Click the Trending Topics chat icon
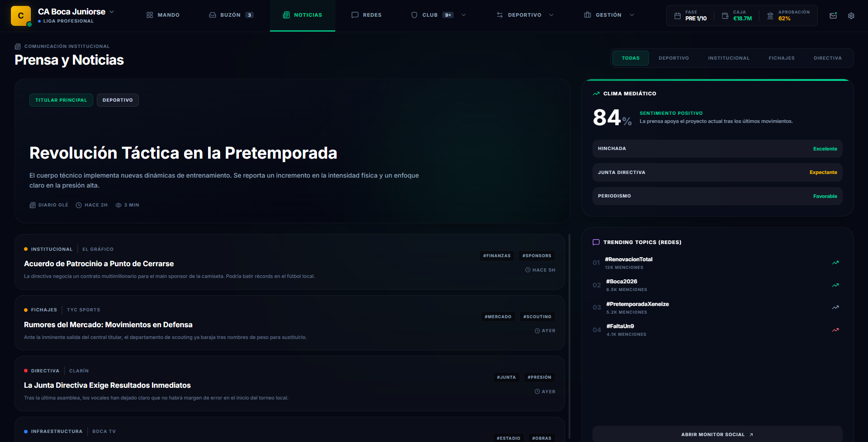Viewport: 868px width, 442px height. tap(596, 242)
